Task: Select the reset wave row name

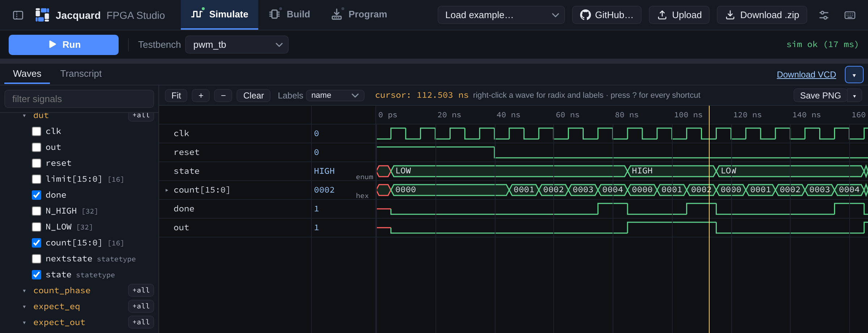Action: (x=187, y=152)
